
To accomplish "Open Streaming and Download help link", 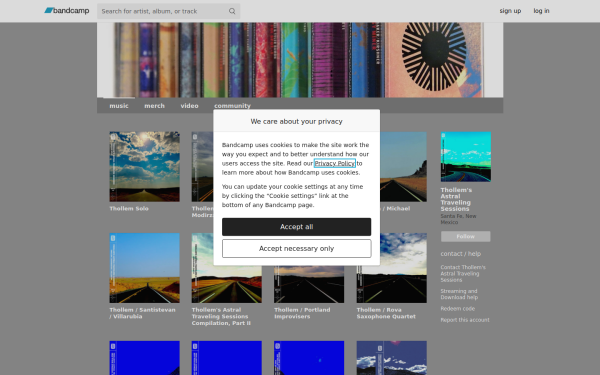I will [459, 294].
